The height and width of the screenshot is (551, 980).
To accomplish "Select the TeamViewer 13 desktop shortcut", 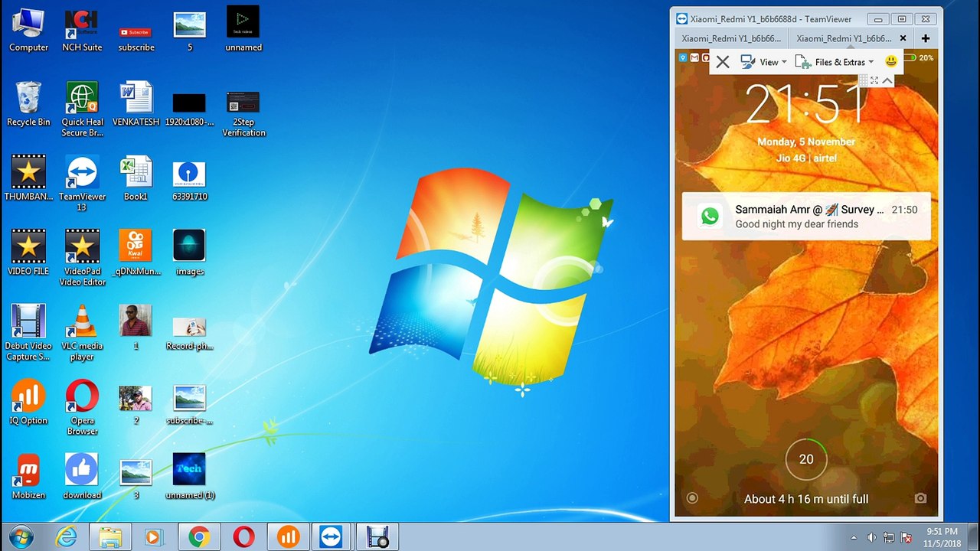I will (82, 184).
